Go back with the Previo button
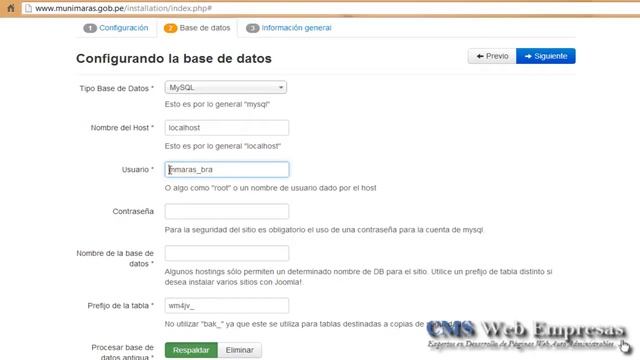 (492, 56)
